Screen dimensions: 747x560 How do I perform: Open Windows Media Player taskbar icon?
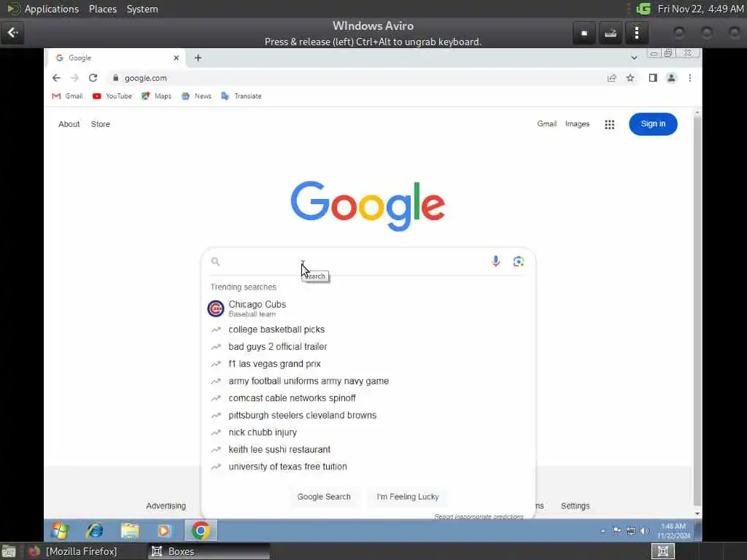(x=164, y=530)
